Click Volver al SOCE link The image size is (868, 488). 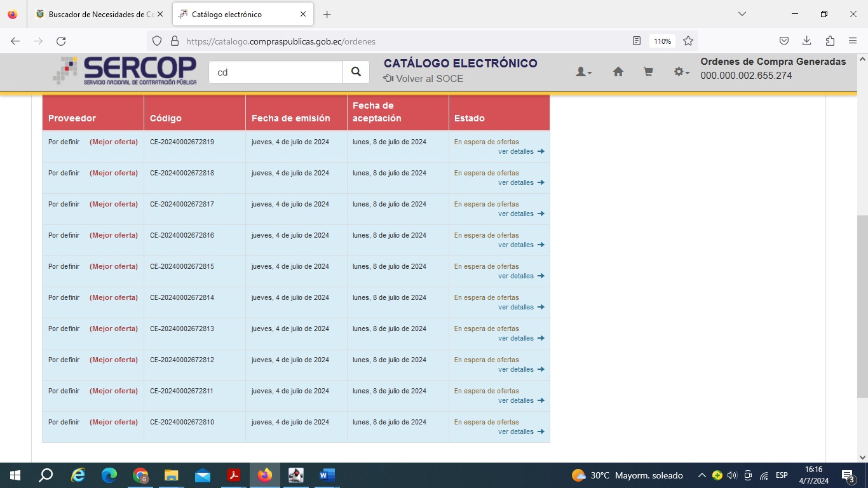(423, 79)
